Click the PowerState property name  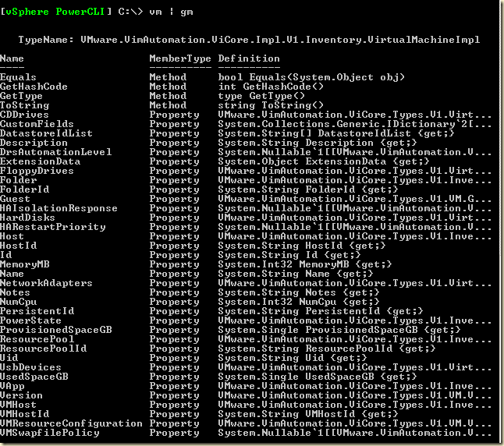coord(31,320)
